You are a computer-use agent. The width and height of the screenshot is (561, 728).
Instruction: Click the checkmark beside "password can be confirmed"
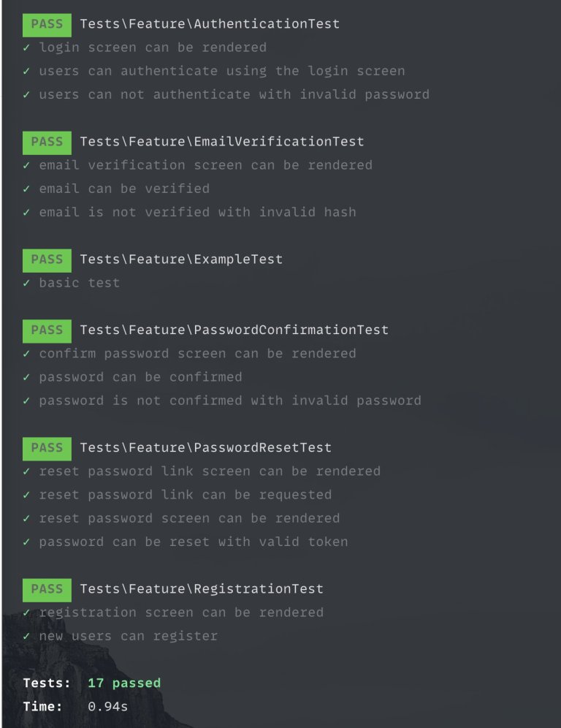pyautogui.click(x=26, y=378)
